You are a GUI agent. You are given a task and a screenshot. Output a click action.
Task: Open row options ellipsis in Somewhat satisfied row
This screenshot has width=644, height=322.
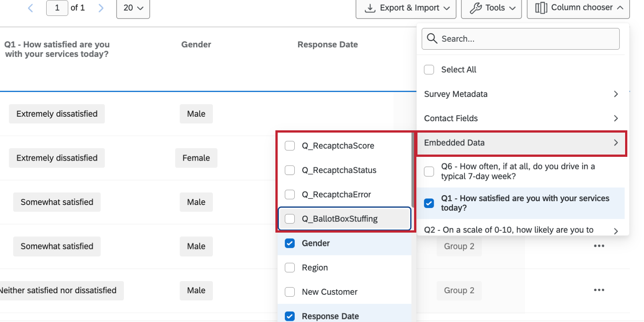pos(599,246)
